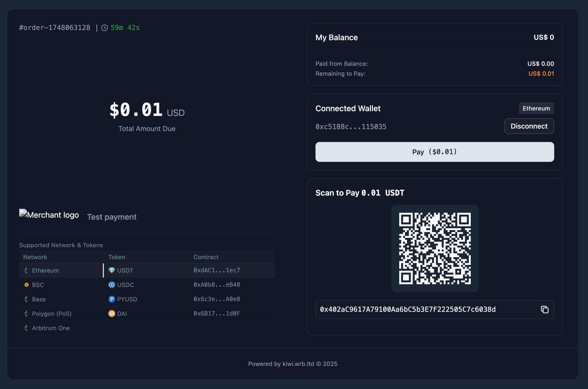Image resolution: width=588 pixels, height=389 pixels.
Task: Open the Ethereum chain badge in Connected Wallet
Action: coord(536,108)
